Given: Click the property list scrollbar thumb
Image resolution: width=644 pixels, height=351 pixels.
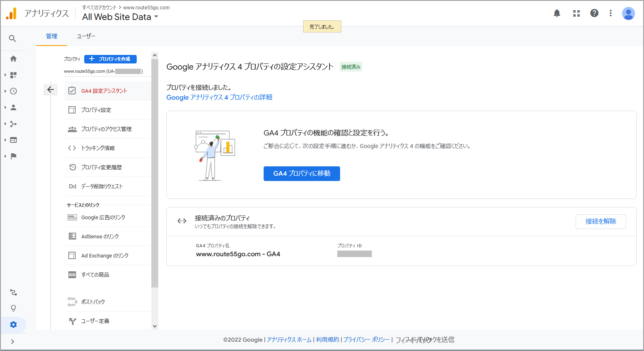Looking at the screenshot, I should [155, 173].
